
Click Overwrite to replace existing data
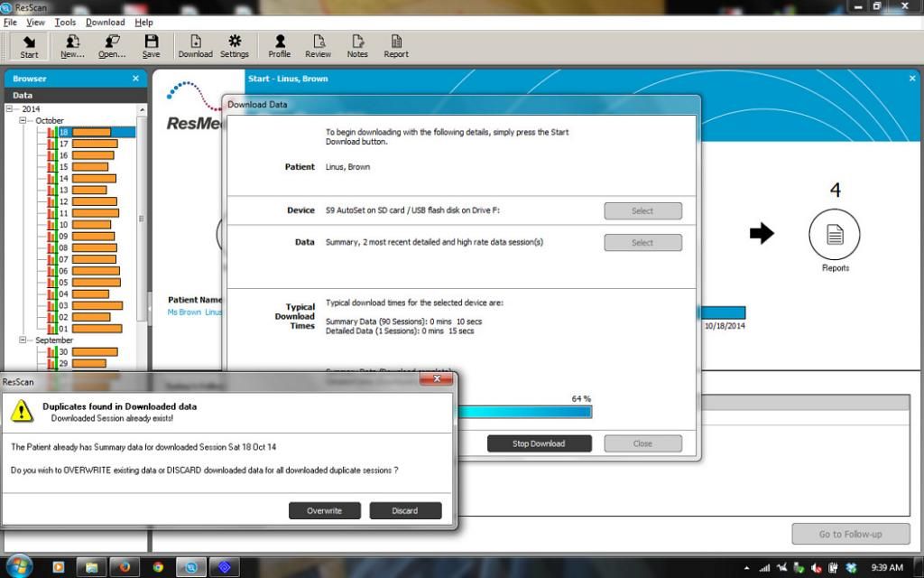(x=325, y=511)
